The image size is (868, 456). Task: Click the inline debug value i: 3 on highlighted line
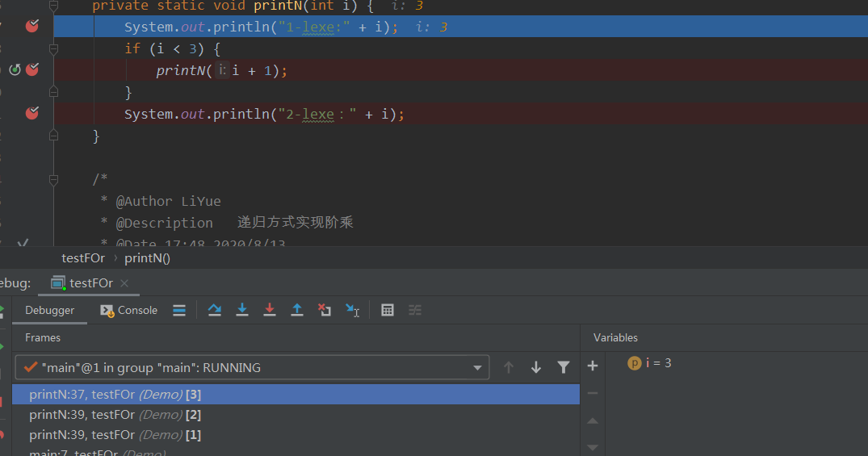pyautogui.click(x=431, y=27)
